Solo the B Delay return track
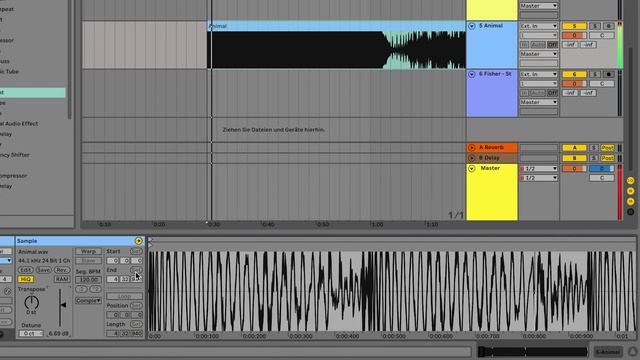This screenshot has width=640, height=360. coord(594,158)
